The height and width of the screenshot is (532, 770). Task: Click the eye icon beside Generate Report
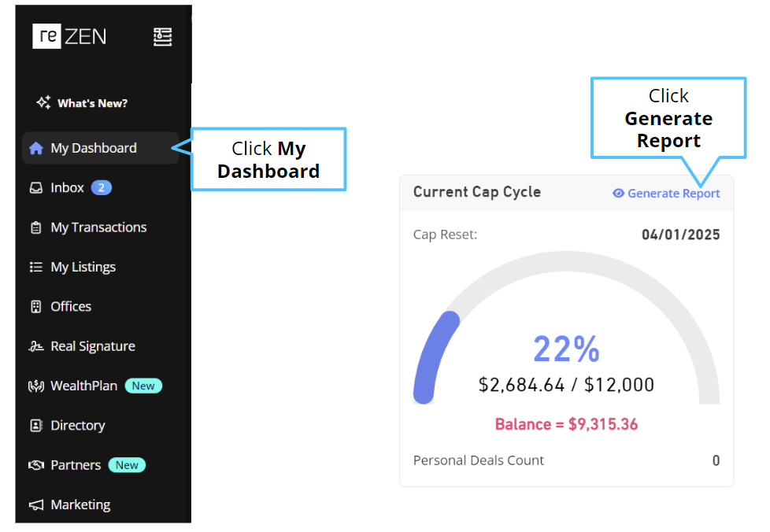point(618,194)
